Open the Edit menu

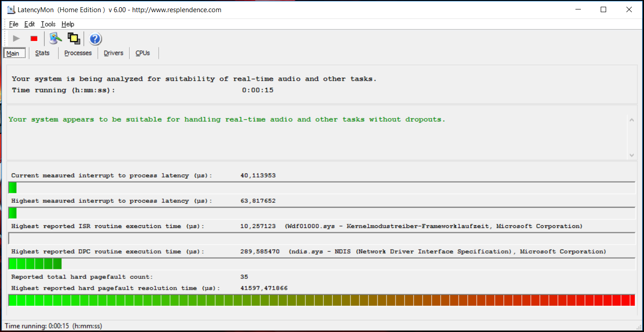coord(29,24)
